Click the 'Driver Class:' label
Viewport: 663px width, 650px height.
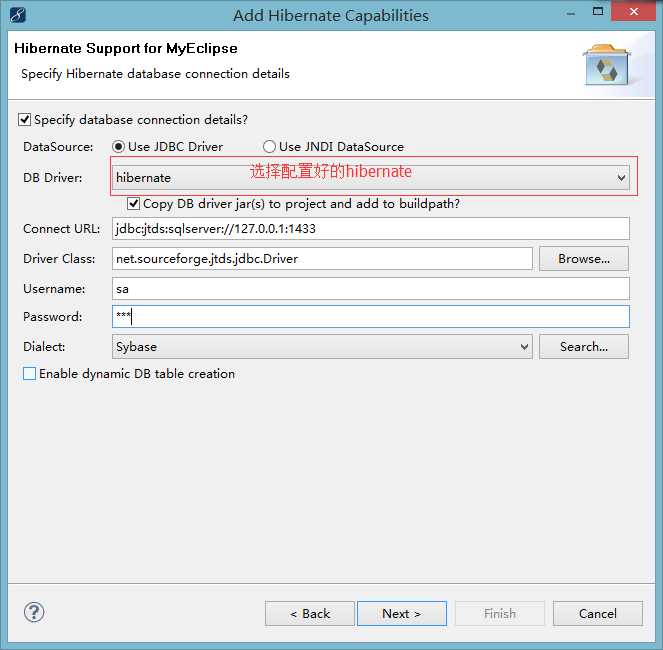[x=59, y=259]
